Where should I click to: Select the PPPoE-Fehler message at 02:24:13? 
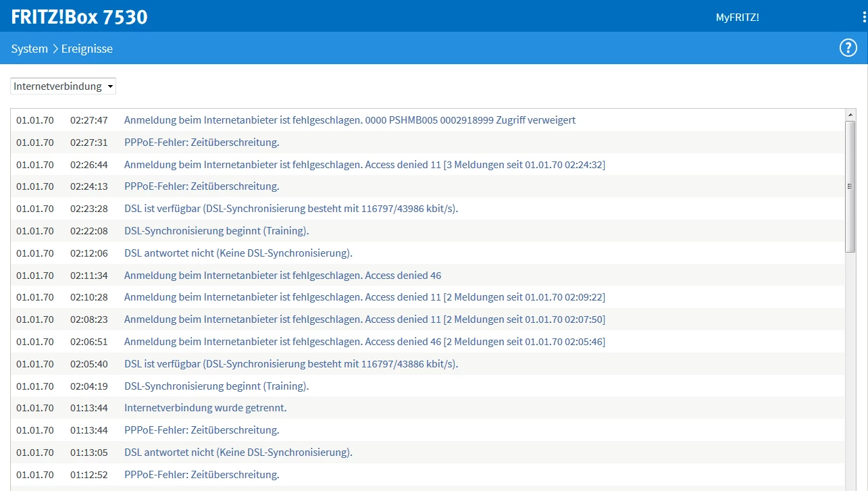click(x=202, y=186)
